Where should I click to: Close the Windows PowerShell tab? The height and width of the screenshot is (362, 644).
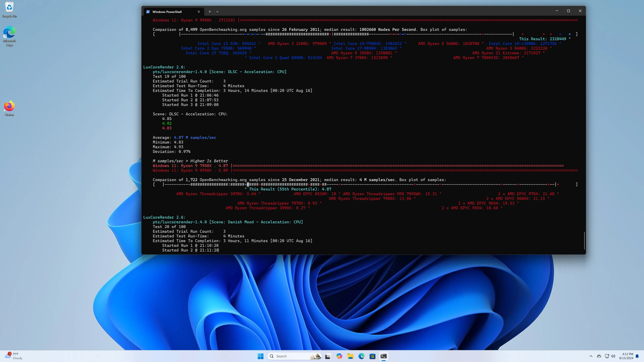(x=199, y=12)
